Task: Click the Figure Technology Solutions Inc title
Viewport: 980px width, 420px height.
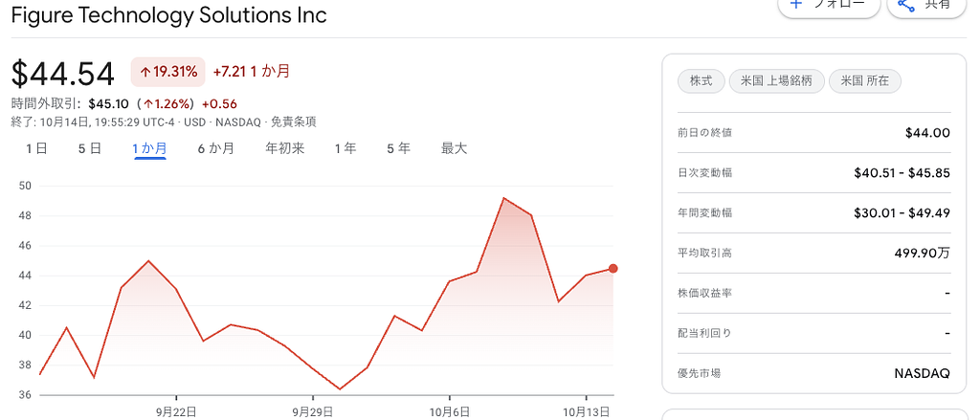Action: [x=168, y=15]
